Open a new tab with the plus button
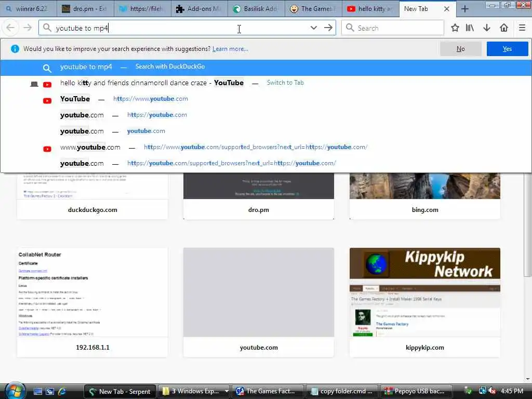This screenshot has height=399, width=532. 465,9
